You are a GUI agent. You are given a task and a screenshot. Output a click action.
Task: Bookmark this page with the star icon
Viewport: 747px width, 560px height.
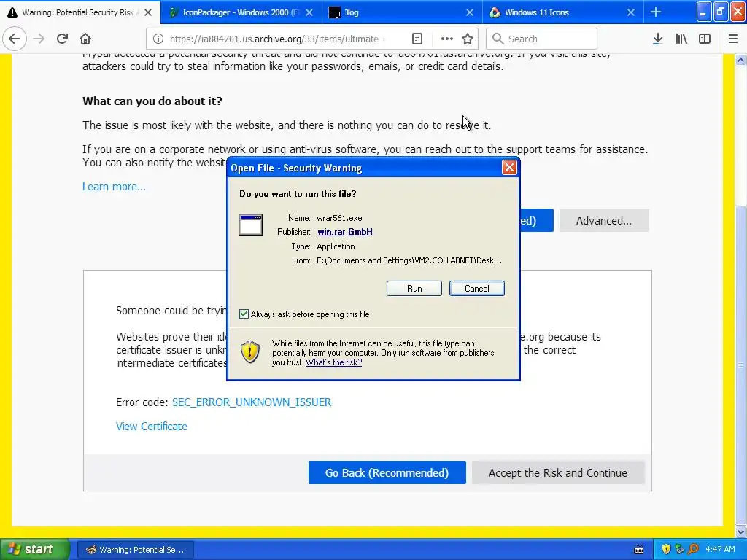tap(468, 39)
